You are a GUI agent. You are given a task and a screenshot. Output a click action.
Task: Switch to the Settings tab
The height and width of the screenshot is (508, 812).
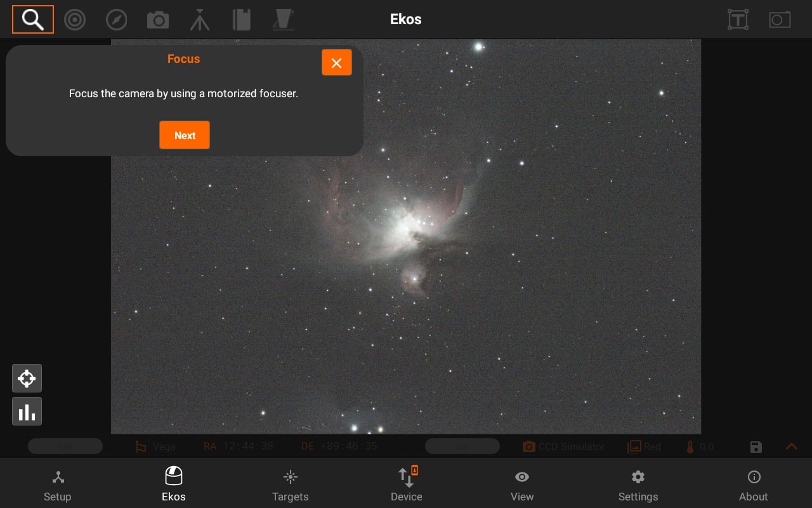point(638,486)
